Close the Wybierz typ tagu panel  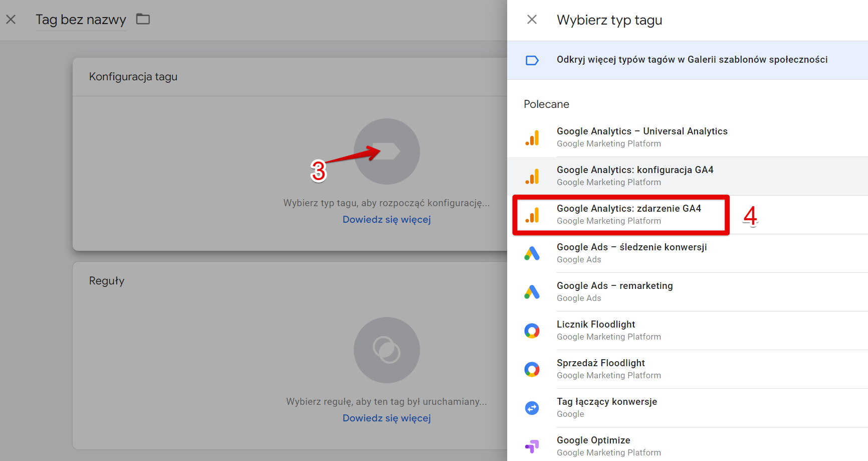click(x=532, y=20)
